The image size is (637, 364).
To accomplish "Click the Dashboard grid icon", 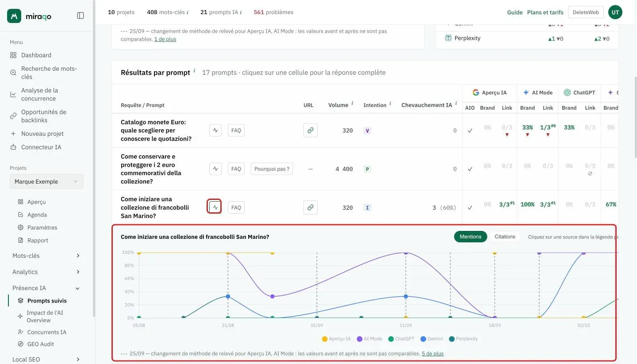I will coord(13,55).
